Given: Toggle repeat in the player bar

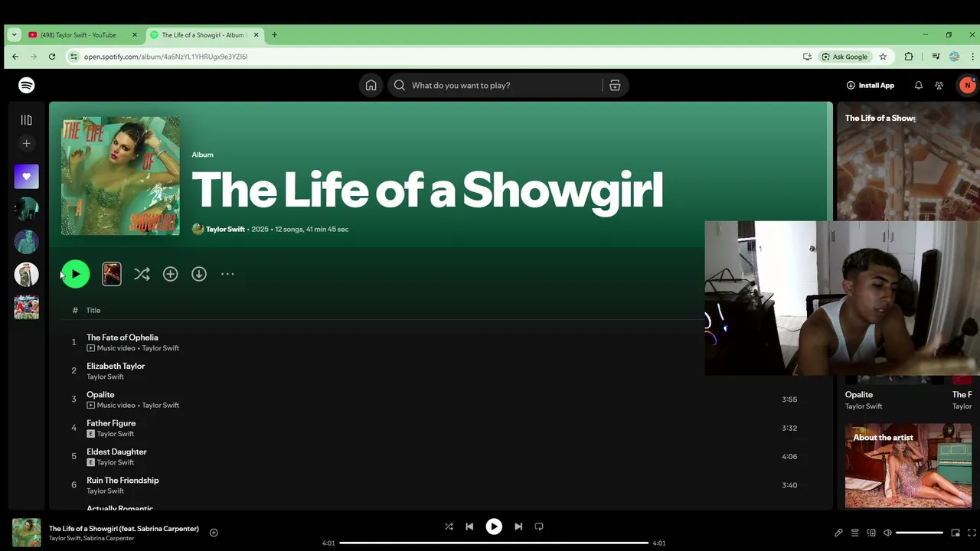Looking at the screenshot, I should point(539,527).
